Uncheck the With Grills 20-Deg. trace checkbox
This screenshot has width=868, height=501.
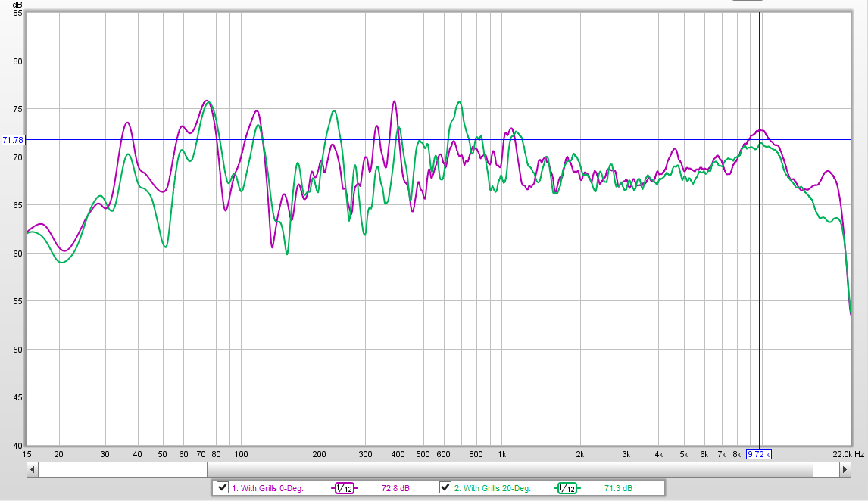pos(445,487)
